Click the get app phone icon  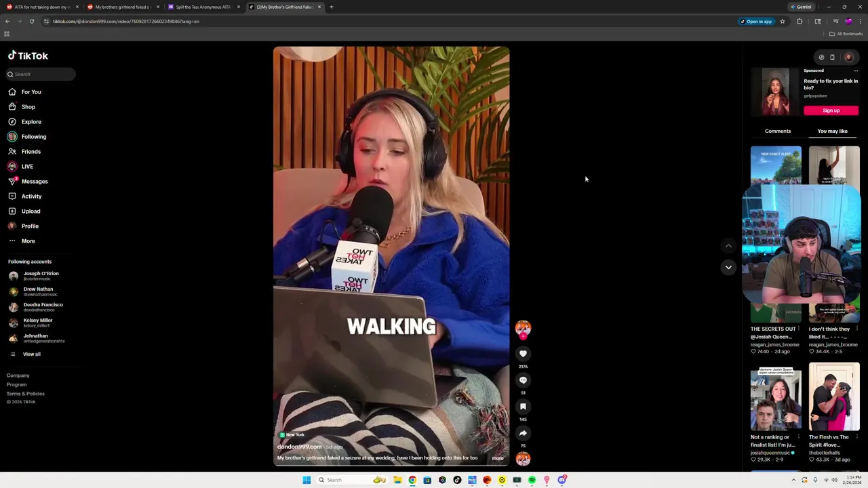pos(832,57)
